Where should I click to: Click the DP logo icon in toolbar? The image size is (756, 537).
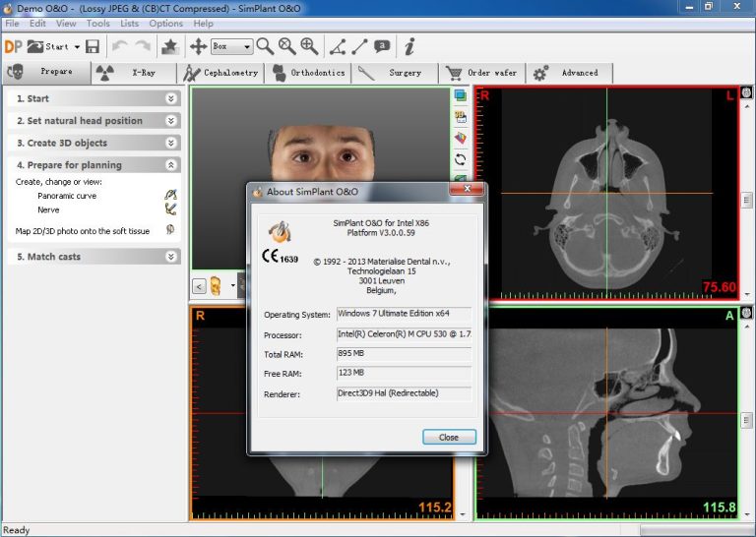(14, 46)
